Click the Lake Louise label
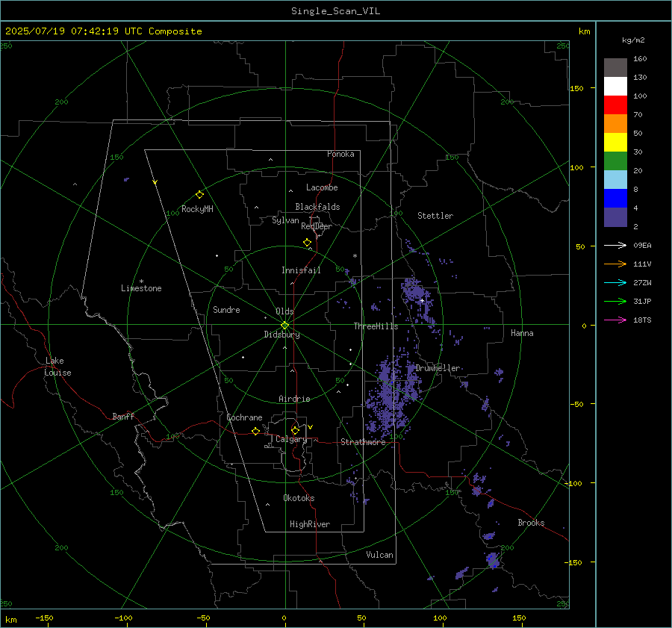 pyautogui.click(x=57, y=367)
